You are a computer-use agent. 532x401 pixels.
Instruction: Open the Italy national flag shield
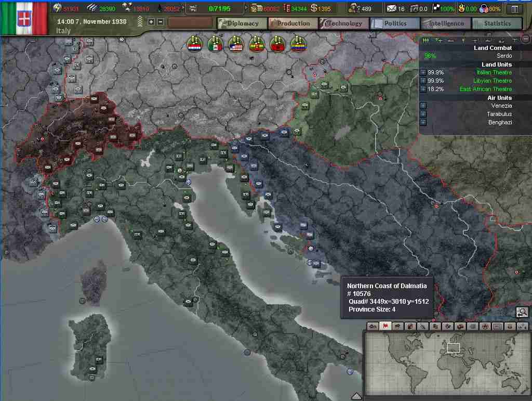tap(24, 19)
